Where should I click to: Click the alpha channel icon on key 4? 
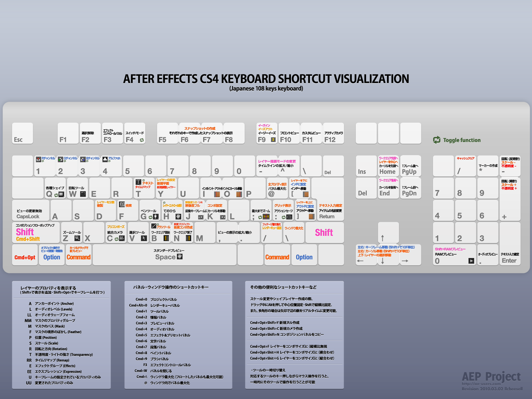point(105,159)
